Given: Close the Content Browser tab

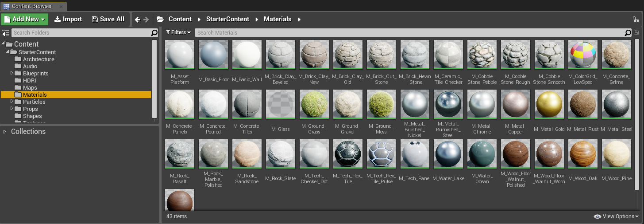Looking at the screenshot, I should pos(62,7).
